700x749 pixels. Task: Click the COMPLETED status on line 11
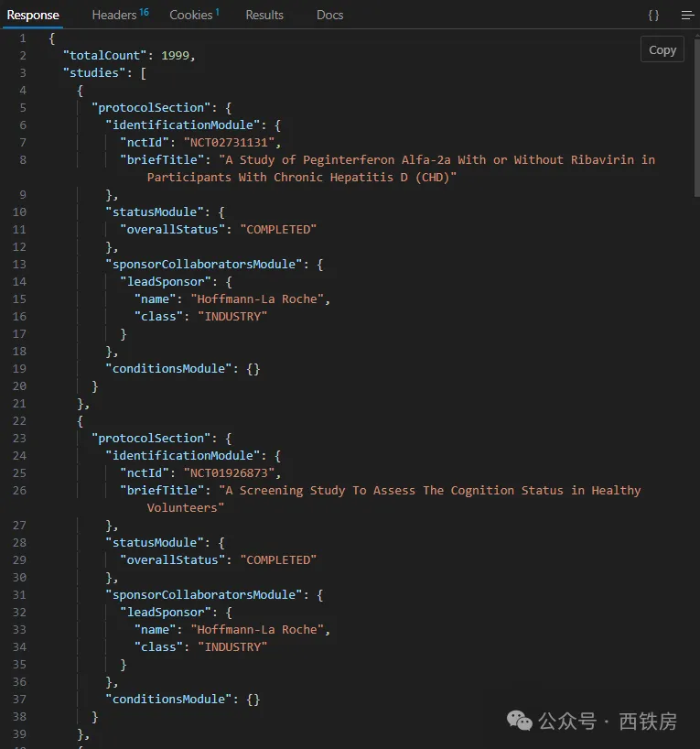tap(277, 229)
